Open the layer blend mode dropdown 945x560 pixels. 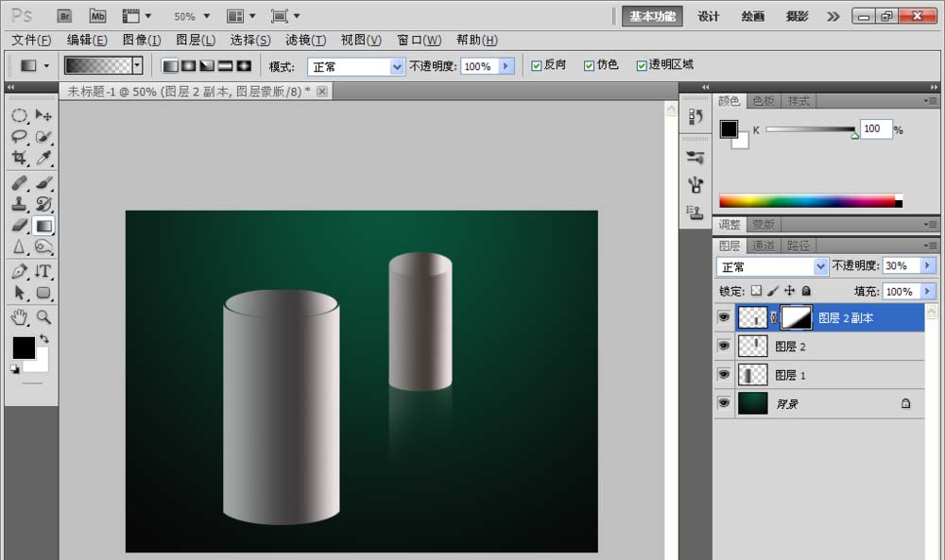(820, 266)
